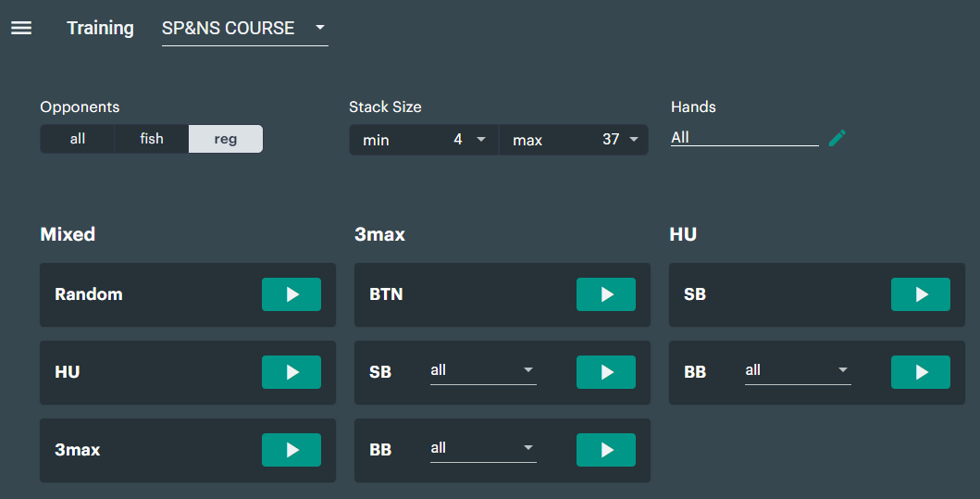Click the Mixed section heading

click(x=68, y=234)
